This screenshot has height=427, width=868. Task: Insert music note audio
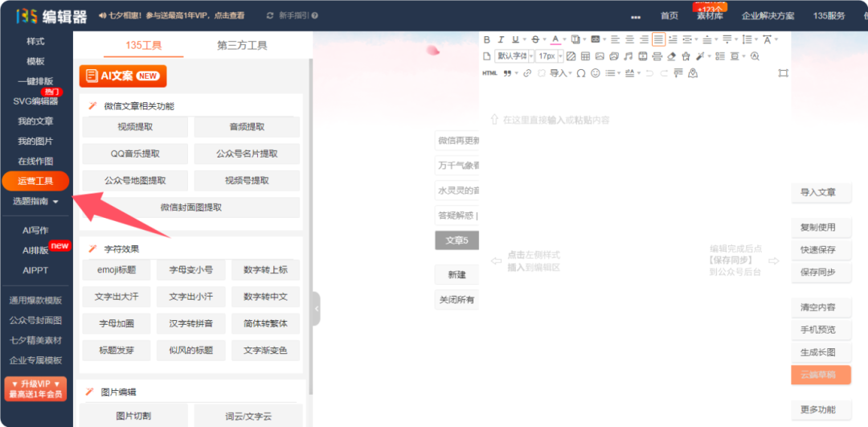628,56
